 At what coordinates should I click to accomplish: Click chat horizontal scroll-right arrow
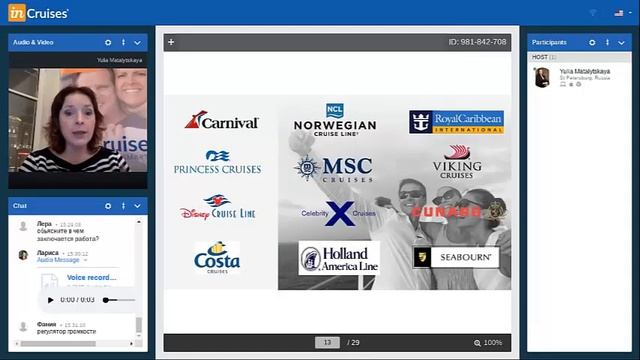pos(131,344)
